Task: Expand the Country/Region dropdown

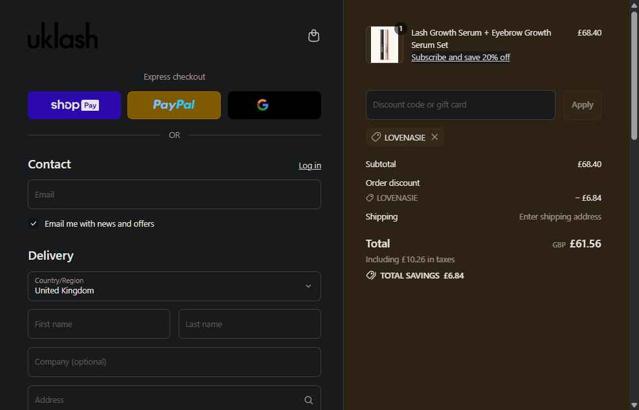Action: (174, 286)
